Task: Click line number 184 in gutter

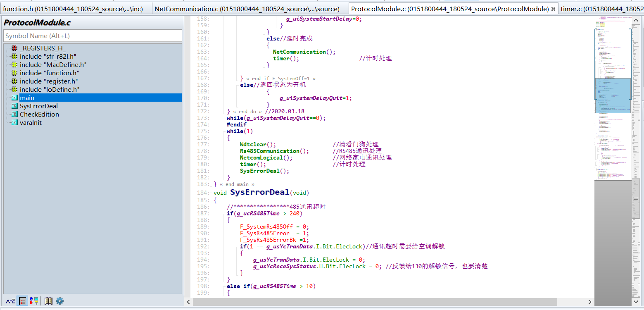Action: point(203,193)
